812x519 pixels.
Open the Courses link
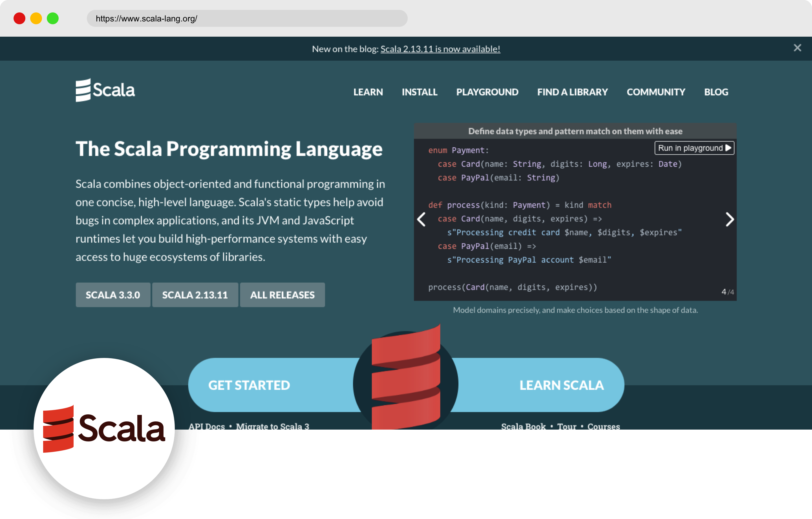point(604,426)
